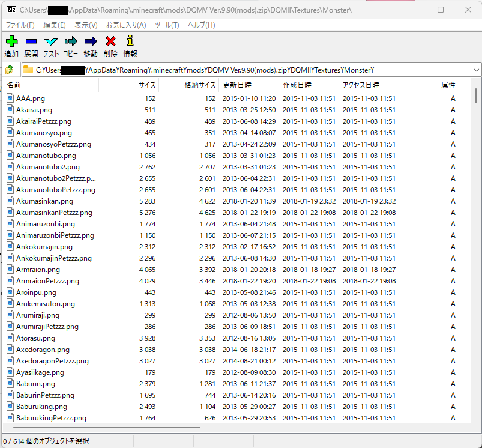Click the horizontal scrollbar thumb below file list

(x=107, y=427)
